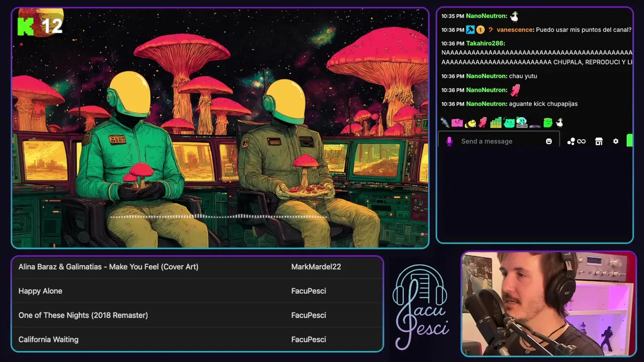
Task: Select queue row 'Happy Alone'
Action: coord(197,291)
